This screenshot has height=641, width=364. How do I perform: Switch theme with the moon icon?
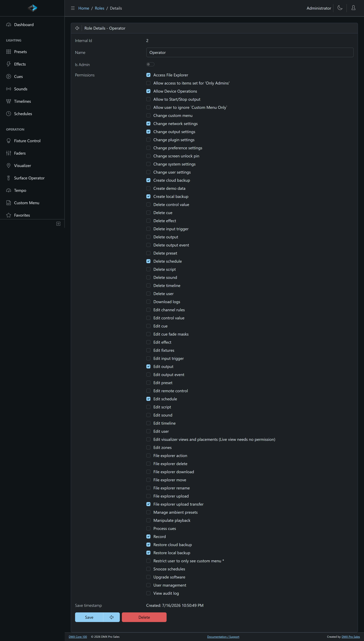pyautogui.click(x=340, y=8)
